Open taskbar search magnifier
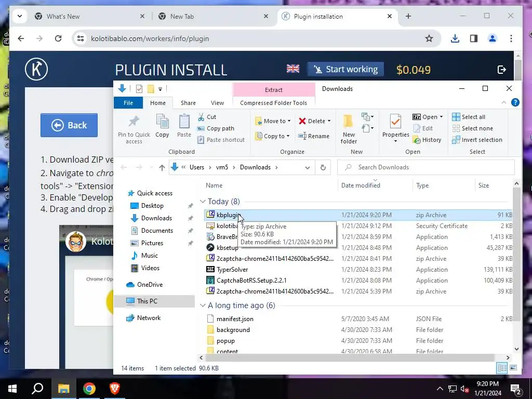 click(37, 389)
